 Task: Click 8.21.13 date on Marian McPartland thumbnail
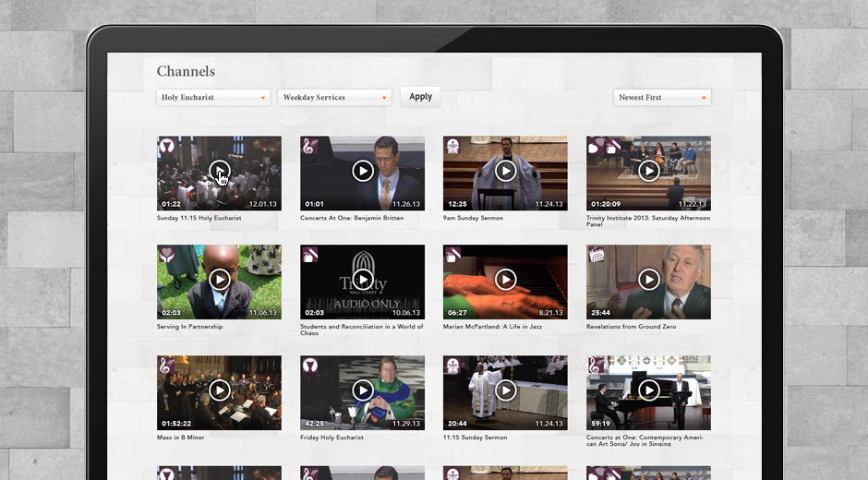(x=550, y=313)
